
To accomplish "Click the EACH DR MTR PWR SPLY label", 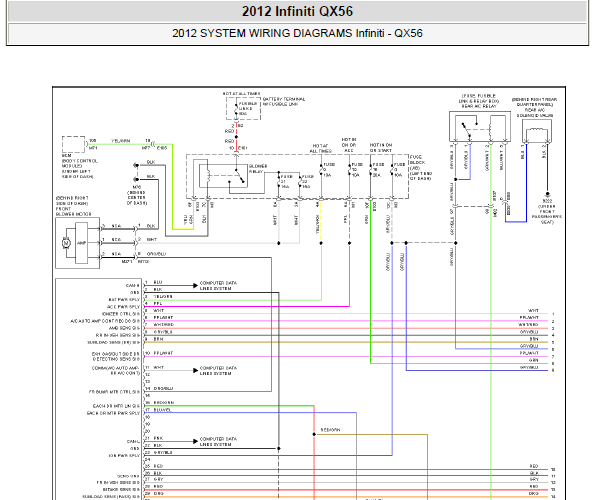I will click(114, 413).
